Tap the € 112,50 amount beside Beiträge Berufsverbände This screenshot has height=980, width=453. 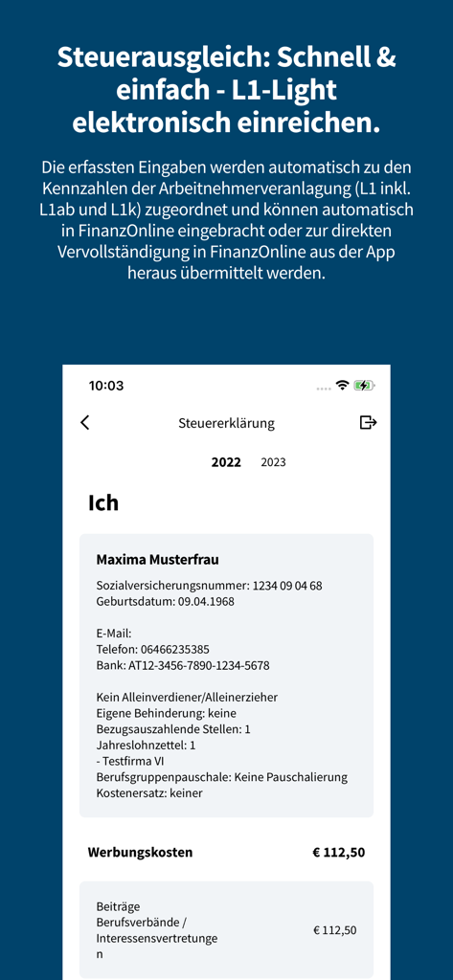335,930
